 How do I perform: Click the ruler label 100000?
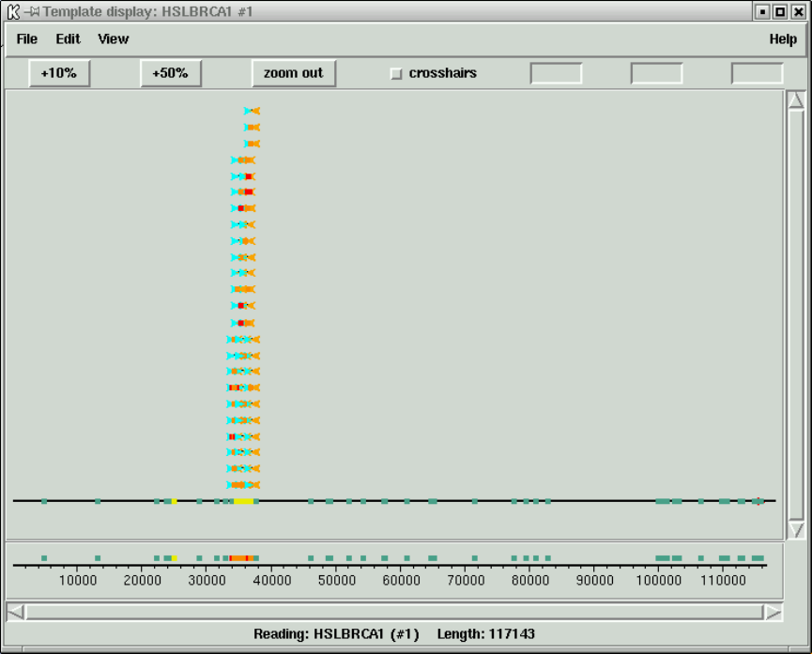click(659, 581)
